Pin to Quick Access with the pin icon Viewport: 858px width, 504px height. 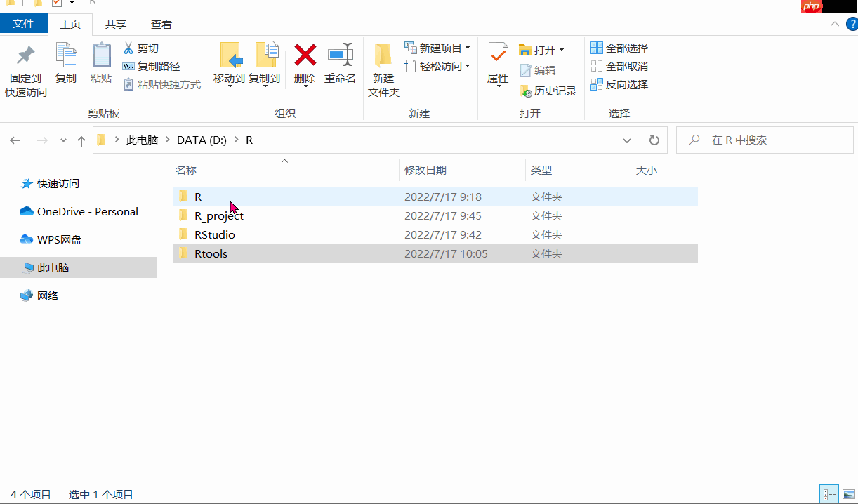coord(26,69)
